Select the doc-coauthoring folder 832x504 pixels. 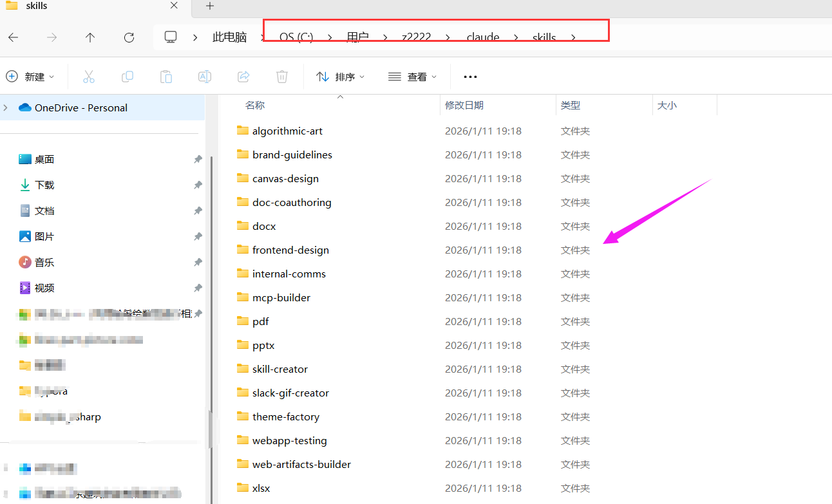(x=292, y=202)
